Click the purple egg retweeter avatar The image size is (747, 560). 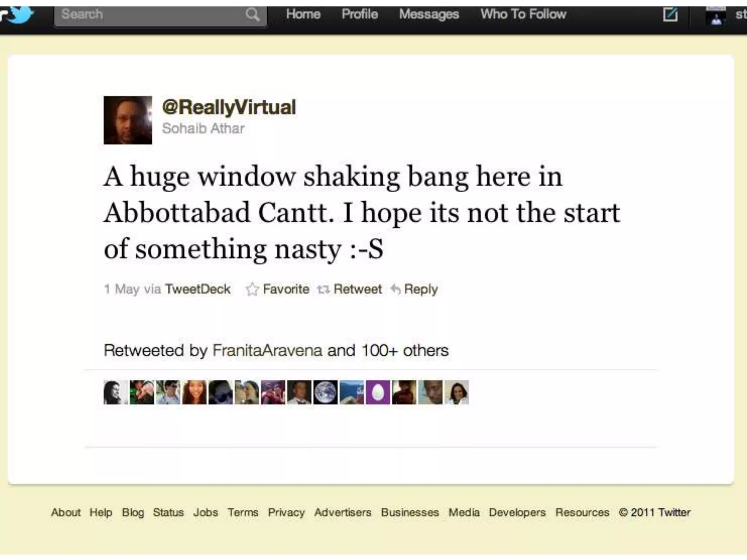(x=378, y=392)
